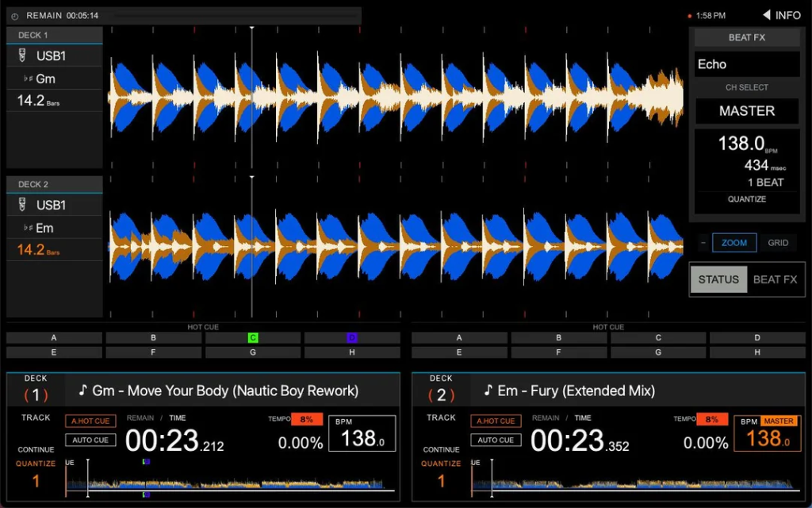Toggle QUANTIZE on Deck 2
Viewport: 812px width, 508px height.
[x=441, y=464]
